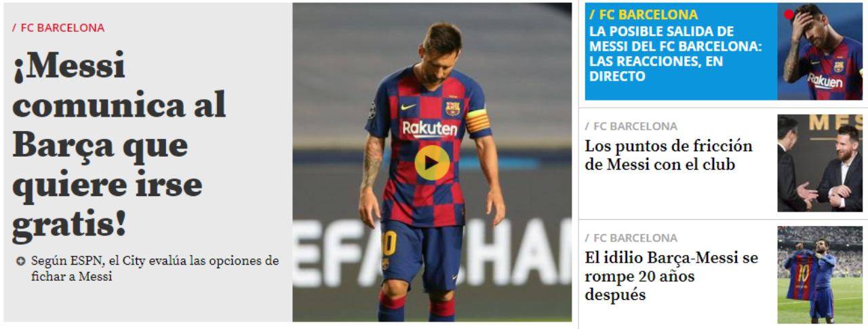
Task: Click the plus icon beside the ESPN sub-headline
Action: 21,262
